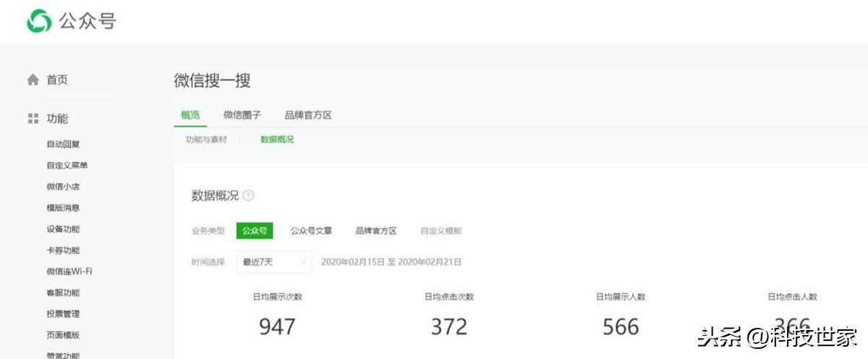
Task: Switch to the 品牌官方区 tab
Action: click(x=308, y=115)
